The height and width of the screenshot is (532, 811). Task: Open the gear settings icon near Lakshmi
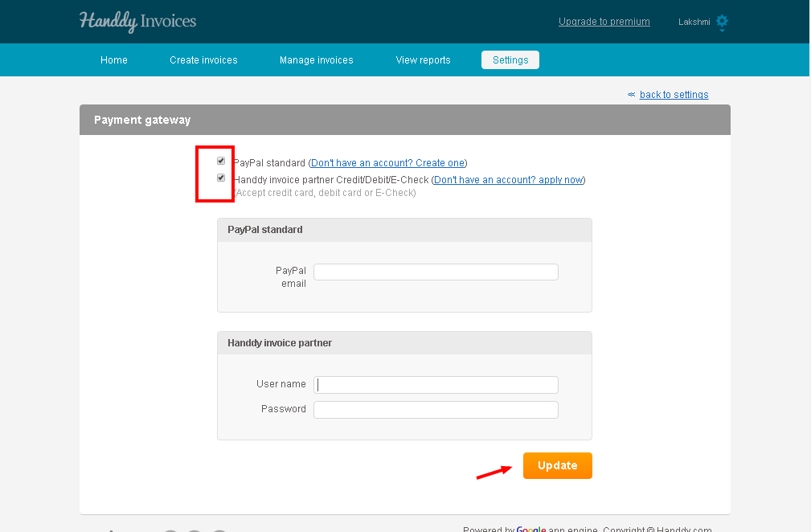[x=722, y=21]
